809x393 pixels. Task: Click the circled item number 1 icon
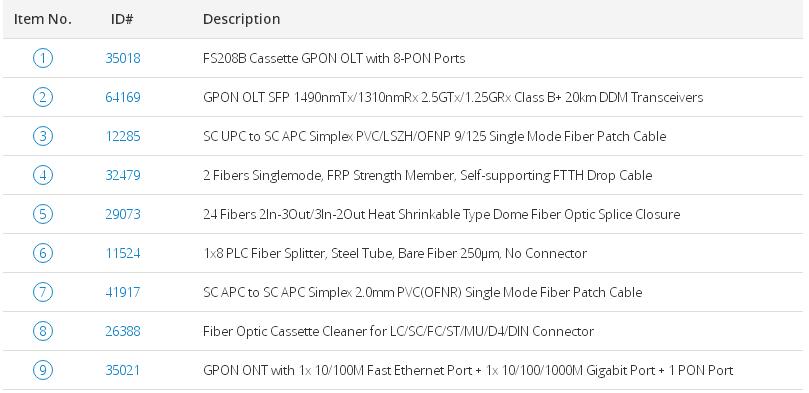pyautogui.click(x=42, y=58)
